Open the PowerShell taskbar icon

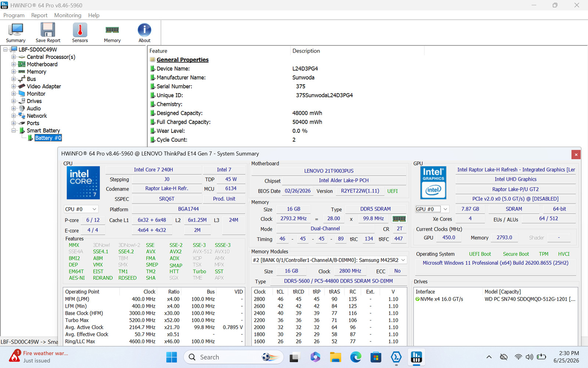(396, 357)
